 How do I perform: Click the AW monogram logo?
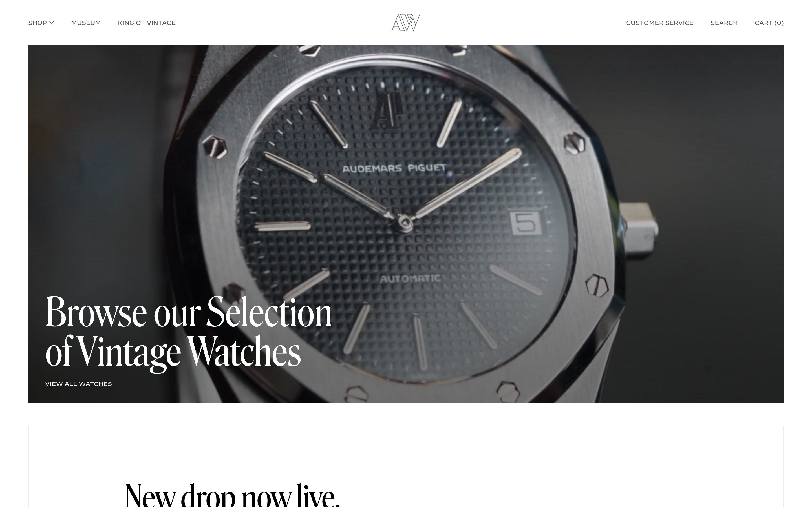(x=406, y=23)
